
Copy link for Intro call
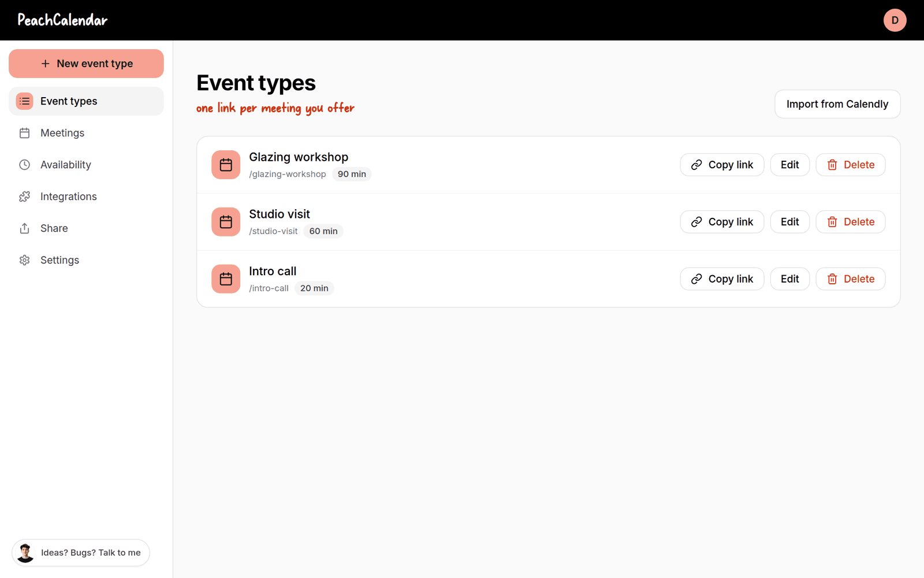click(722, 279)
